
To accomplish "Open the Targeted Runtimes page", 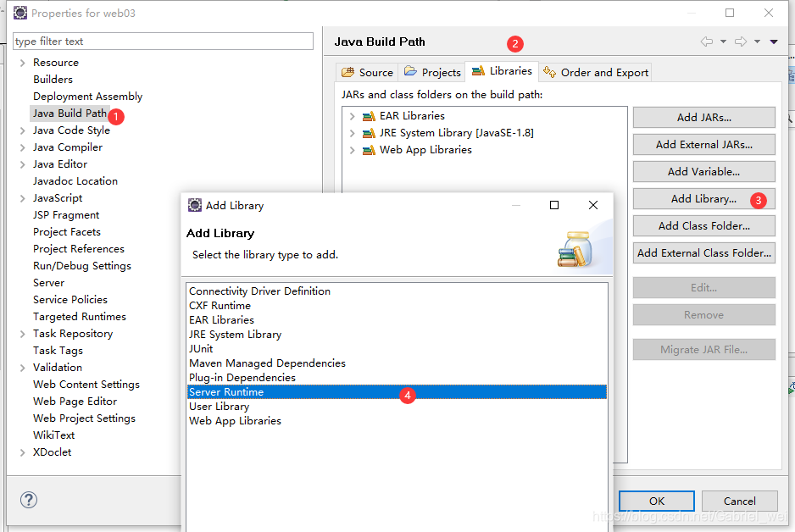I will tap(80, 317).
